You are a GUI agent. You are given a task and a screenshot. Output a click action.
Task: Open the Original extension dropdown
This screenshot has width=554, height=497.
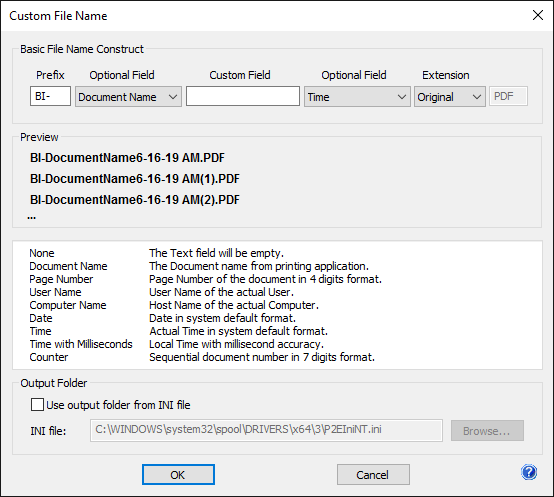point(450,96)
